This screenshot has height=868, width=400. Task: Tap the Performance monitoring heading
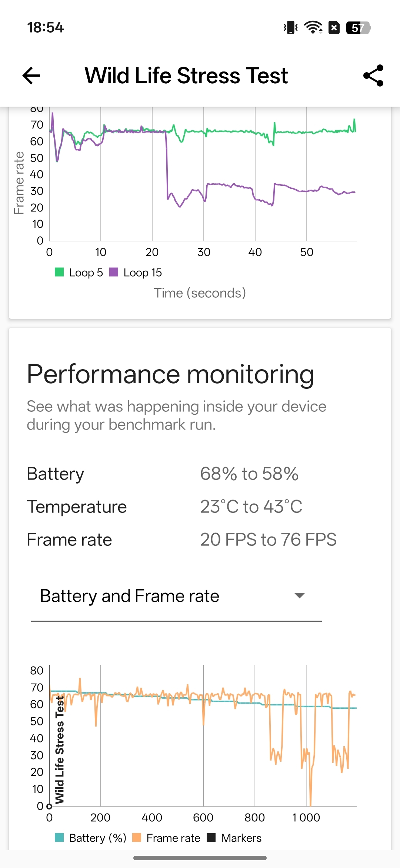coord(170,374)
